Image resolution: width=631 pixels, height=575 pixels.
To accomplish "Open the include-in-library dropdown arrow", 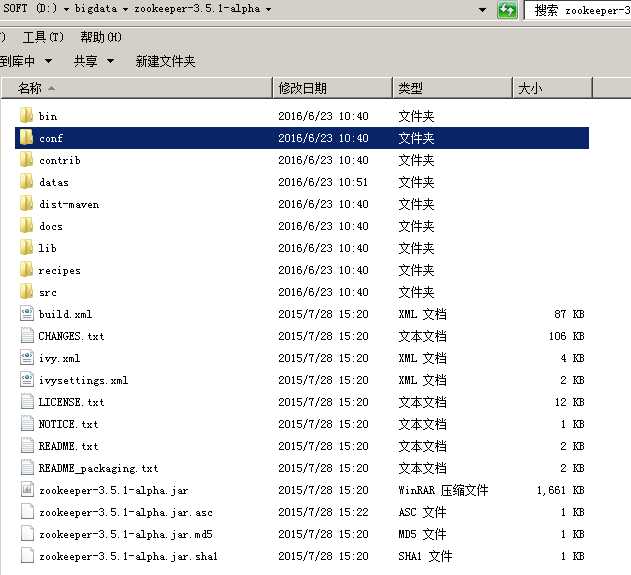I will point(48,61).
